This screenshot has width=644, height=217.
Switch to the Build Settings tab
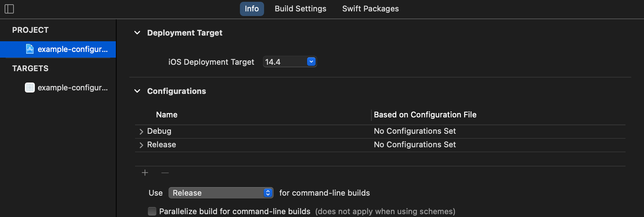pyautogui.click(x=300, y=9)
